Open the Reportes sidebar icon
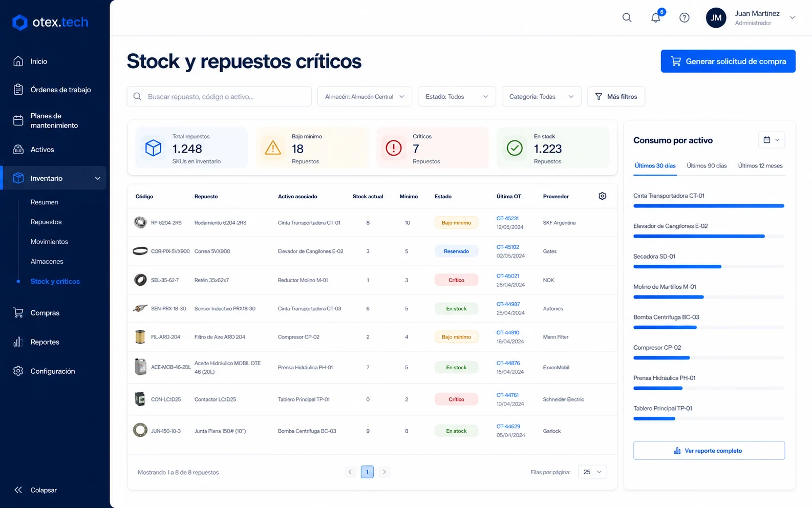 18,342
